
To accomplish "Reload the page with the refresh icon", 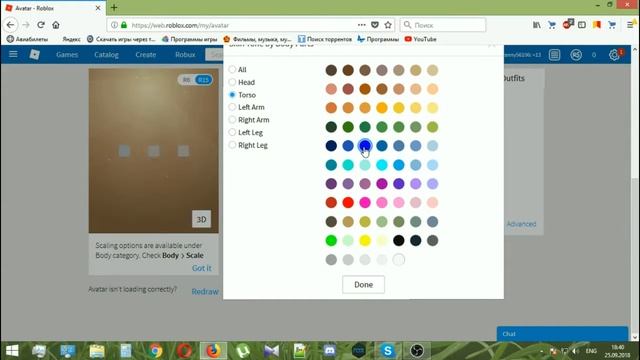I will pyautogui.click(x=41, y=25).
